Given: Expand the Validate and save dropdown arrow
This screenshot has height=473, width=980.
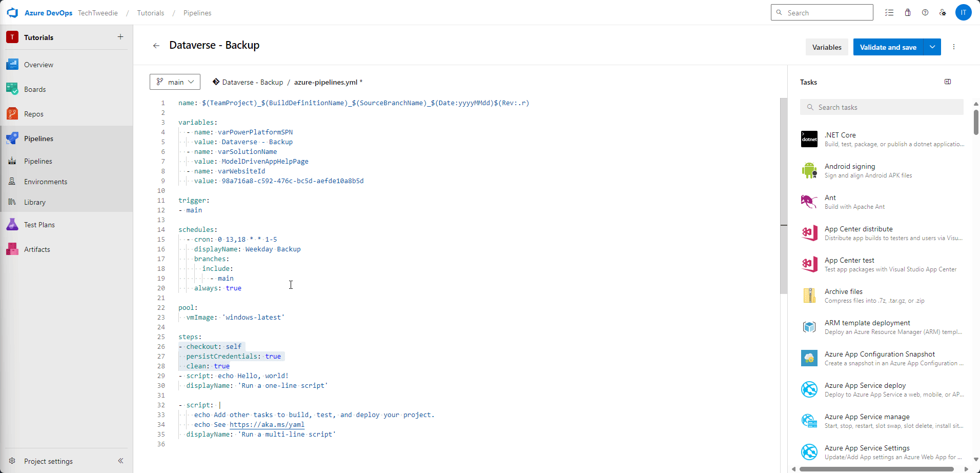Looking at the screenshot, I should 932,47.
